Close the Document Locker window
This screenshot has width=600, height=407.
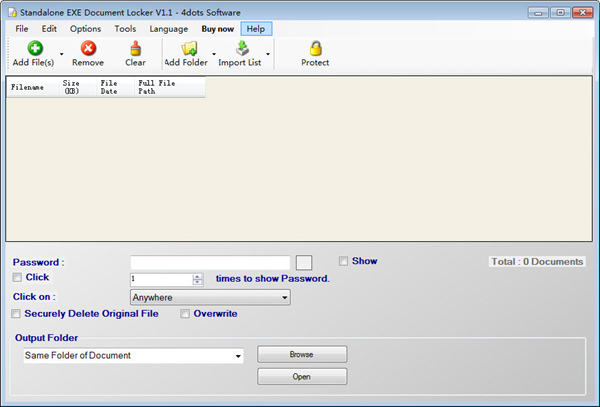point(582,13)
